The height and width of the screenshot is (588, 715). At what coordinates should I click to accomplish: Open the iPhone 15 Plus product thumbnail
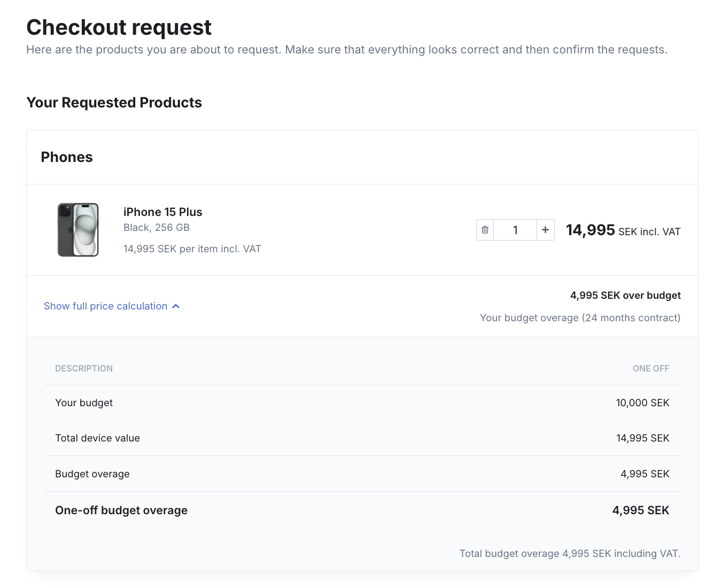[x=78, y=230]
